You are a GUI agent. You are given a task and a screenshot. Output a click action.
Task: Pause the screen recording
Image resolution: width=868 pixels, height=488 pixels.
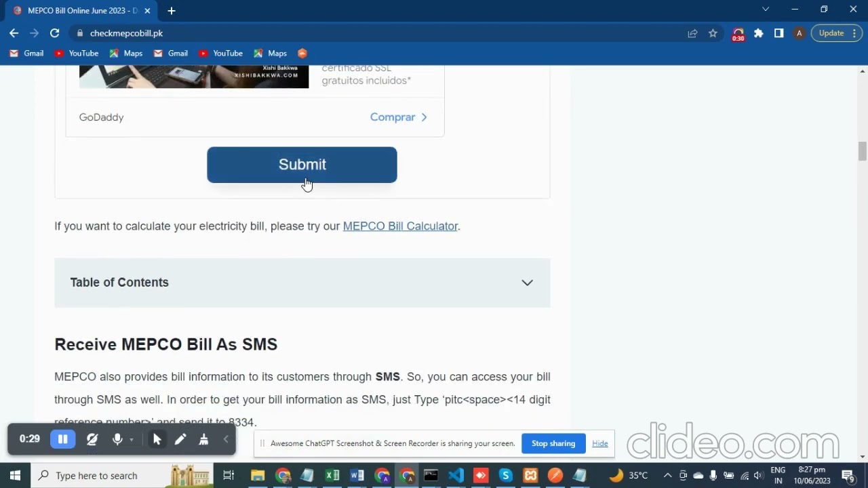[x=62, y=439]
